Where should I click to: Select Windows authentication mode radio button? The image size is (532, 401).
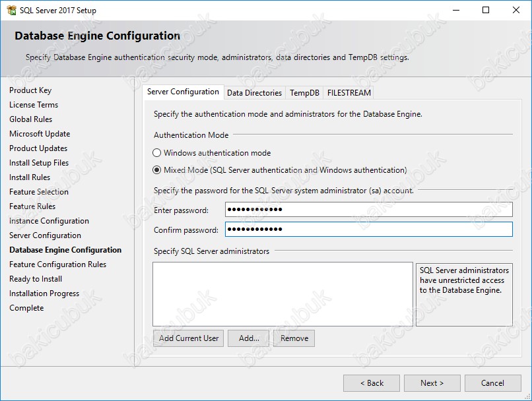pos(157,153)
